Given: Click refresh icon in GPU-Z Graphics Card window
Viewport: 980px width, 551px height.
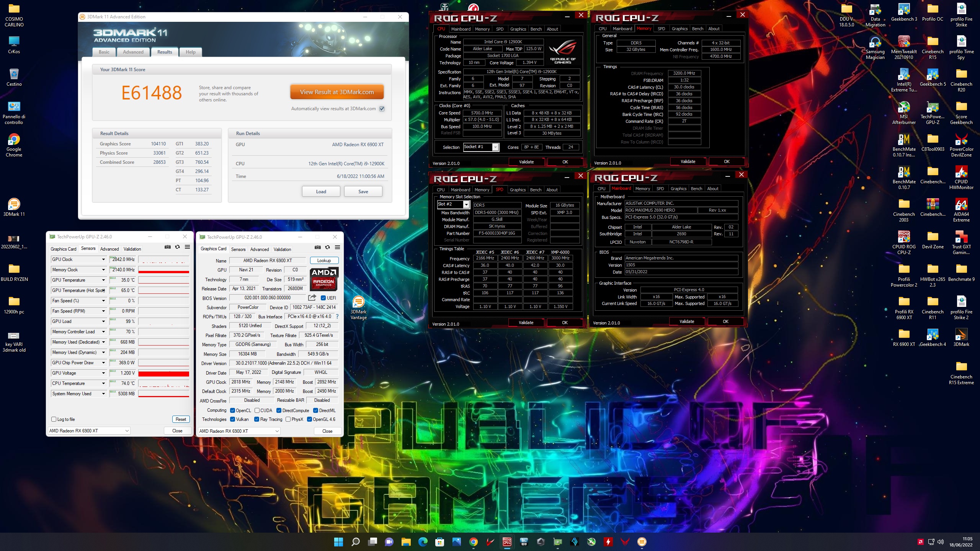Looking at the screenshot, I should (x=327, y=248).
